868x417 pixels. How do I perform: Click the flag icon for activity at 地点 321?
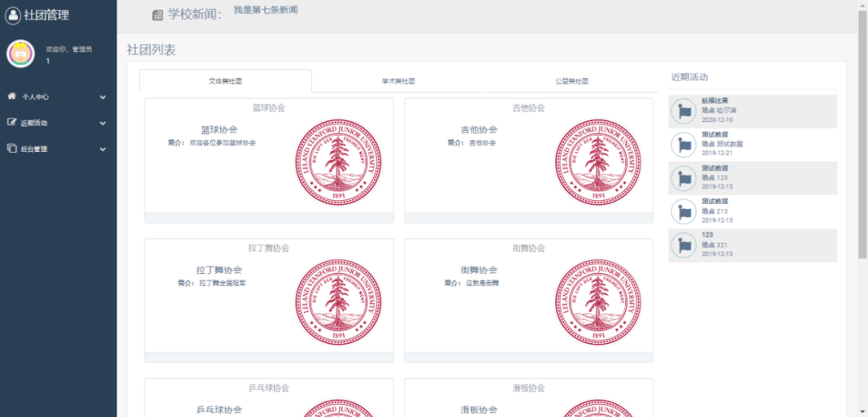click(x=684, y=245)
